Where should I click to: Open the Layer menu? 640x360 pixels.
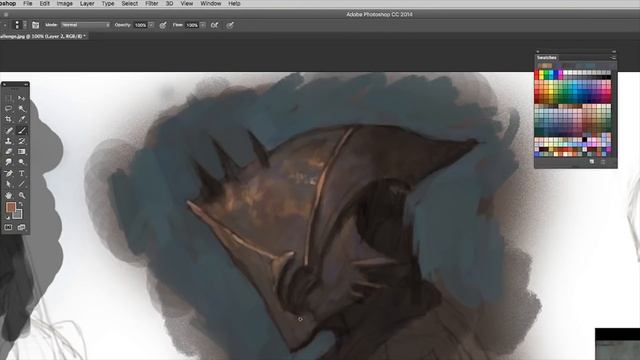point(87,3)
